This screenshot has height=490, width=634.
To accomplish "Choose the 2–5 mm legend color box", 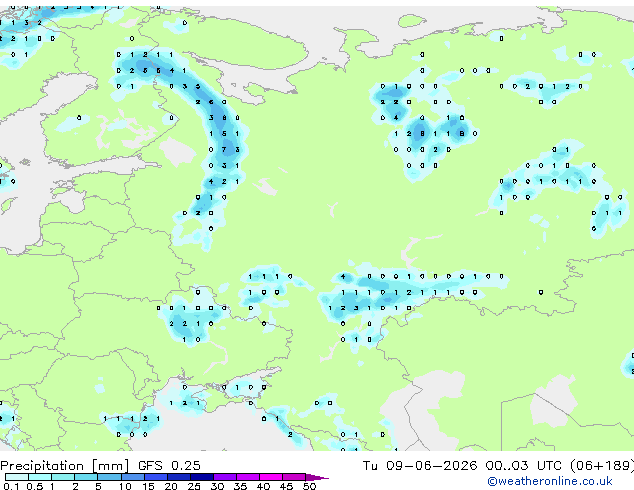I will 86,477.
